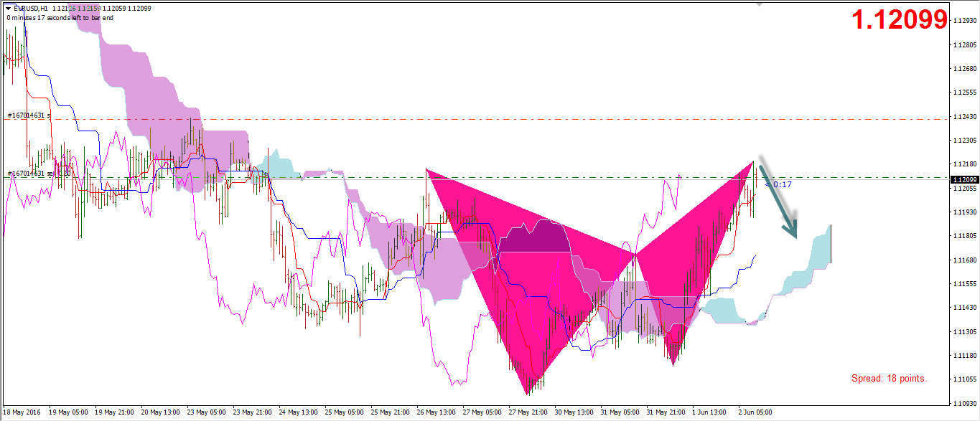Click the 2 Jun 05:00 time axis label
Viewport: 980px width, 421px height.
point(757,412)
